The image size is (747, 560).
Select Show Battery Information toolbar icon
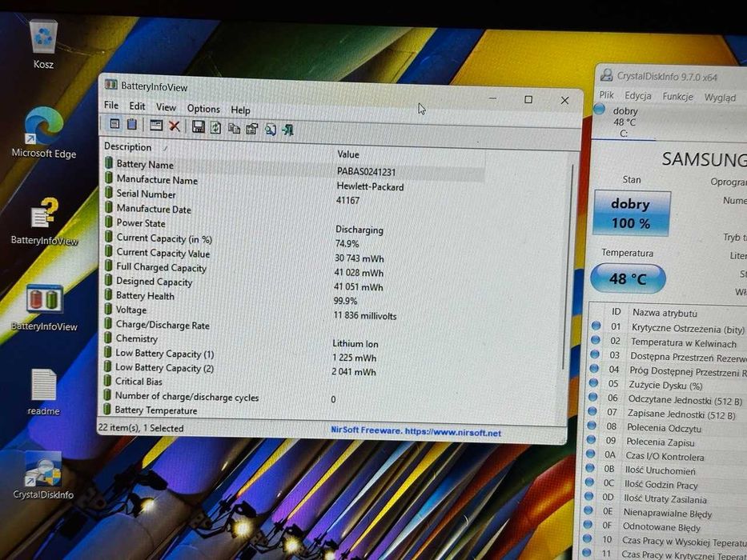pyautogui.click(x=114, y=124)
